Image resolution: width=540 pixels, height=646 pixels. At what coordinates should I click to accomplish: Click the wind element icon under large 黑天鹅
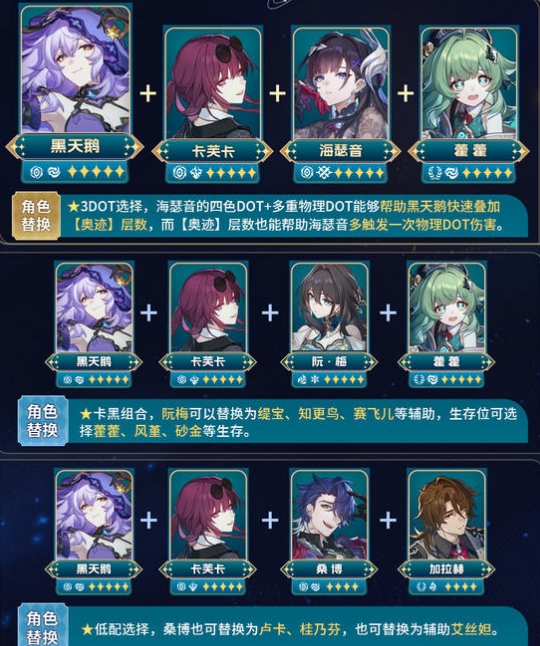click(x=54, y=172)
